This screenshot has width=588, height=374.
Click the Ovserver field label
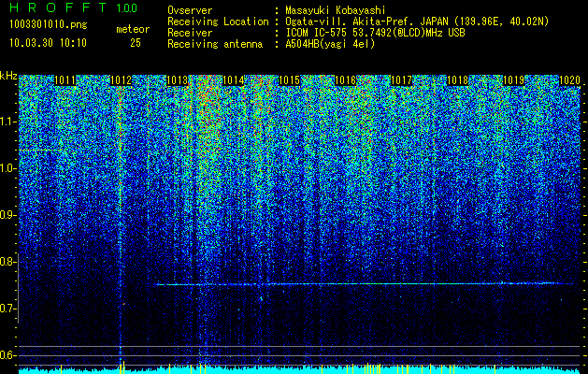point(190,10)
